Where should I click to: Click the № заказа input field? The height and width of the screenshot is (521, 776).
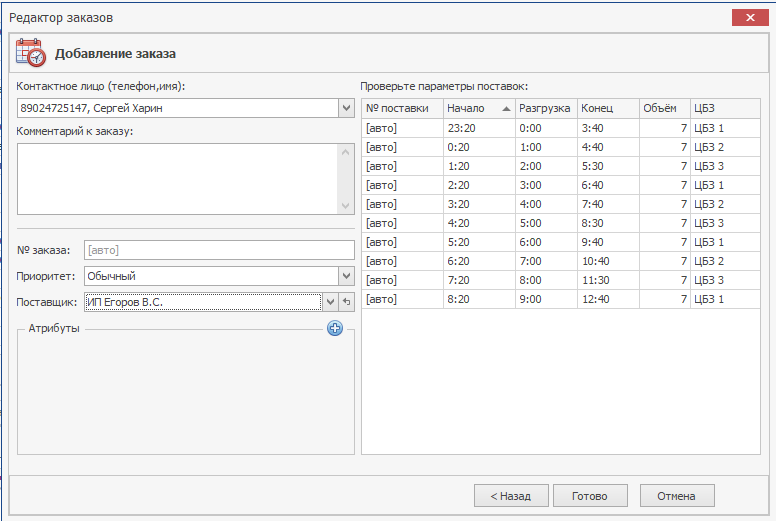click(x=219, y=250)
